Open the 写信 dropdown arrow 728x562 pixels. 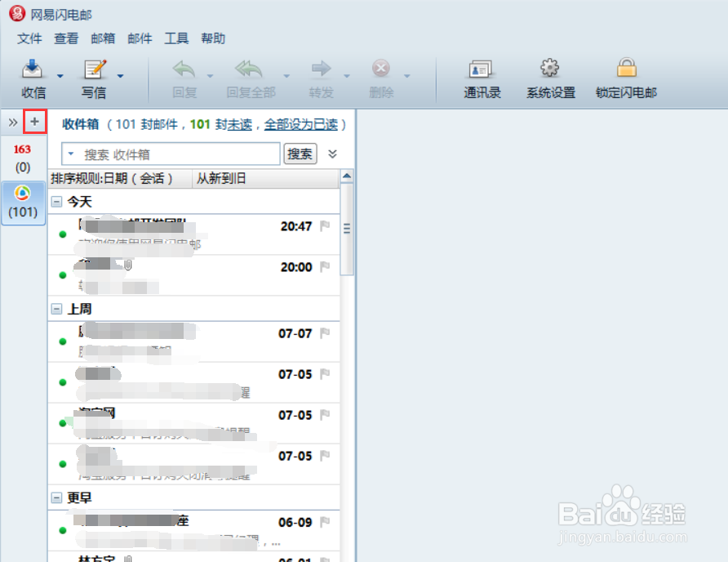coord(120,76)
